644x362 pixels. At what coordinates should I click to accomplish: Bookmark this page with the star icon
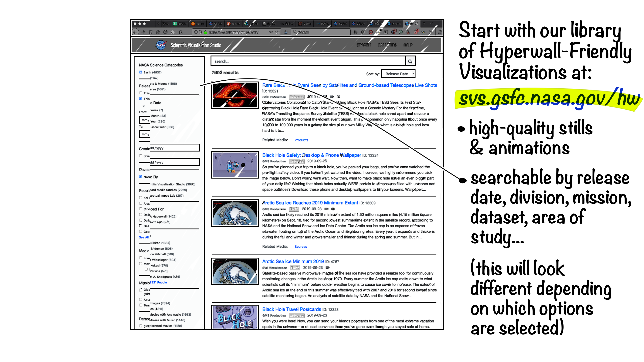coord(277,32)
